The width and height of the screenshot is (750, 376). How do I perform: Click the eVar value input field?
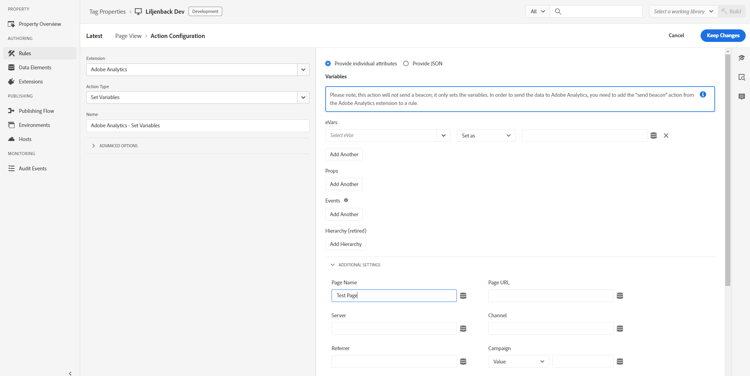click(x=585, y=135)
